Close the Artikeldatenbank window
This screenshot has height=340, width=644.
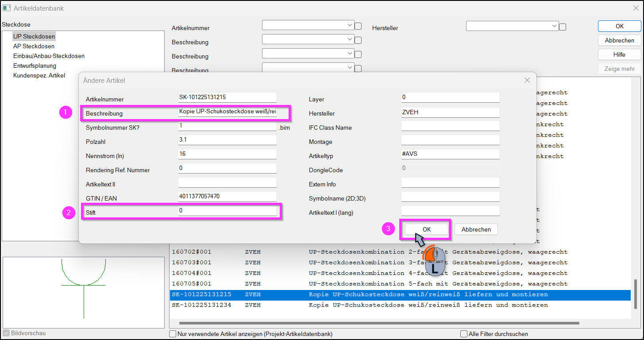click(x=636, y=8)
